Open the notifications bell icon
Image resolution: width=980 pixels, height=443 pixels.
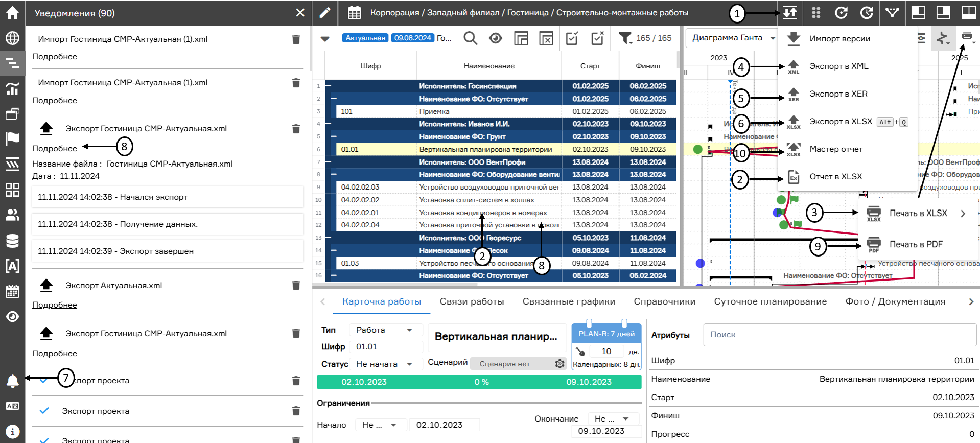pyautogui.click(x=12, y=381)
